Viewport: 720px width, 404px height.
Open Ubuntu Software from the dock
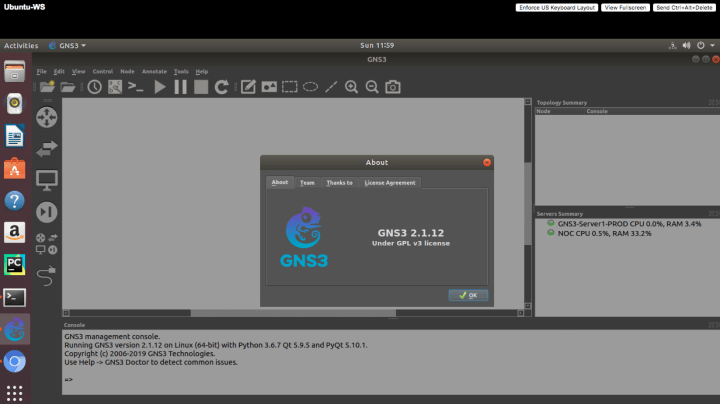pos(15,168)
